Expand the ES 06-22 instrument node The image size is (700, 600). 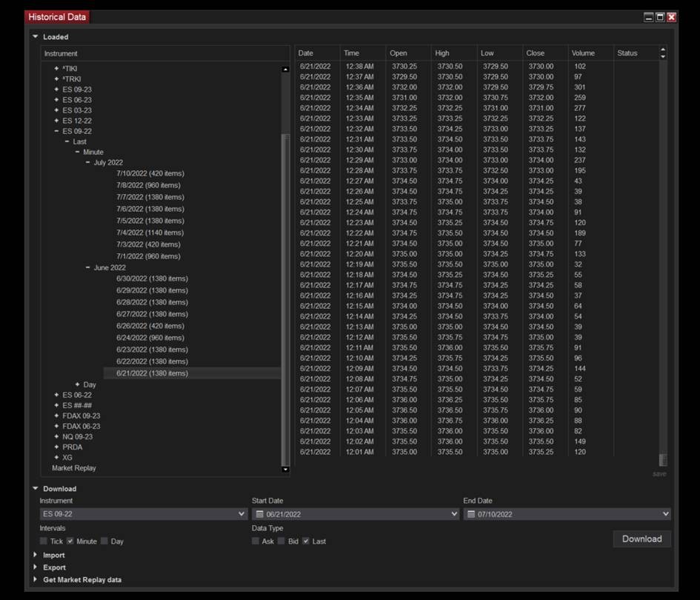(x=56, y=395)
